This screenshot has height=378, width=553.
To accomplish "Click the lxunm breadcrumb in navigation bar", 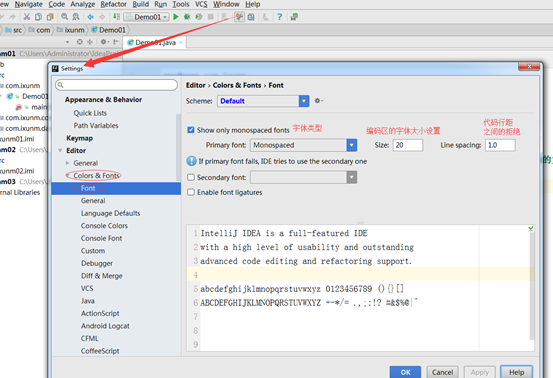I will 71,30.
